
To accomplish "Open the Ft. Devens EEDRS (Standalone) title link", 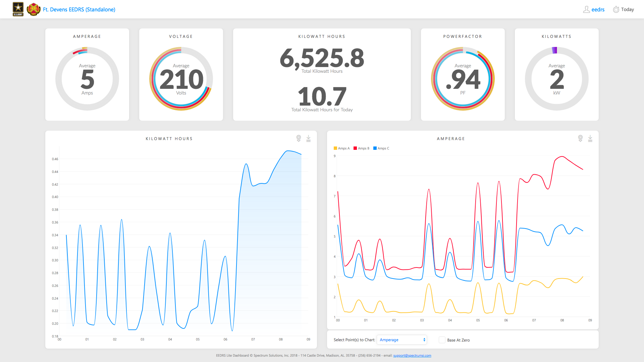I will 79,9.
